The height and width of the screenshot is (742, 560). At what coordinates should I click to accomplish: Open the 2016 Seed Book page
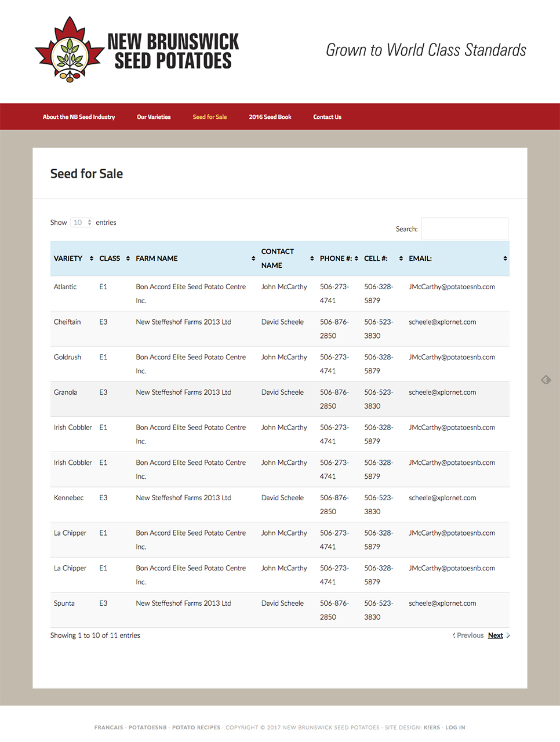click(270, 117)
